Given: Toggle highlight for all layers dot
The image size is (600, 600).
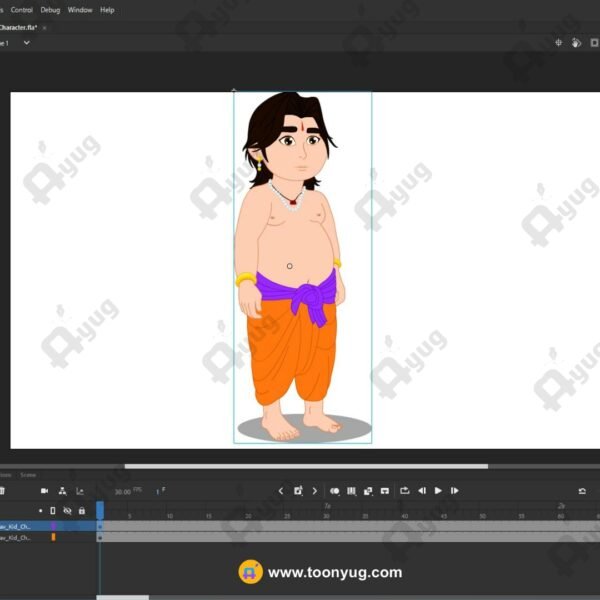Looking at the screenshot, I should (41, 511).
